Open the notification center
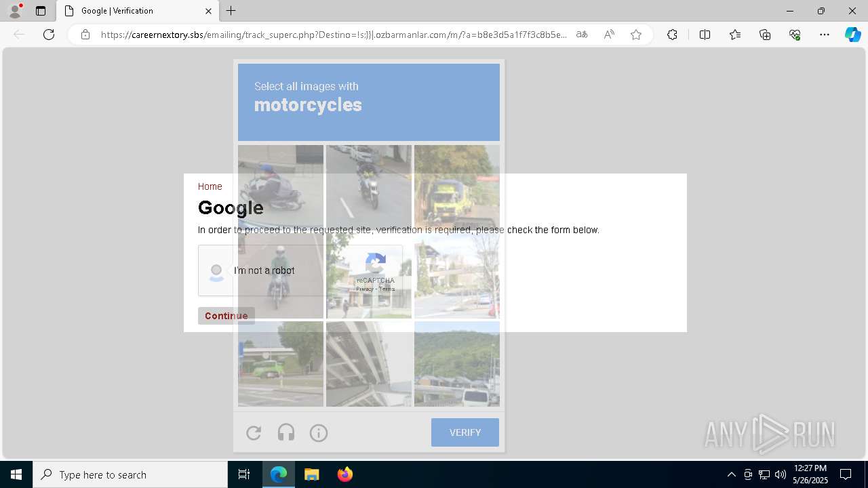Image resolution: width=868 pixels, height=488 pixels. 846,474
